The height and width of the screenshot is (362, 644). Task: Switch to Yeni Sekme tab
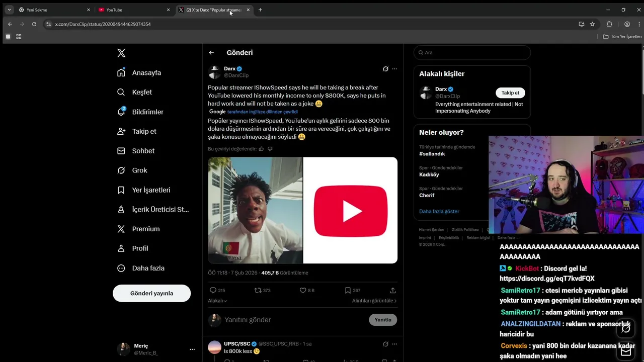(x=53, y=10)
